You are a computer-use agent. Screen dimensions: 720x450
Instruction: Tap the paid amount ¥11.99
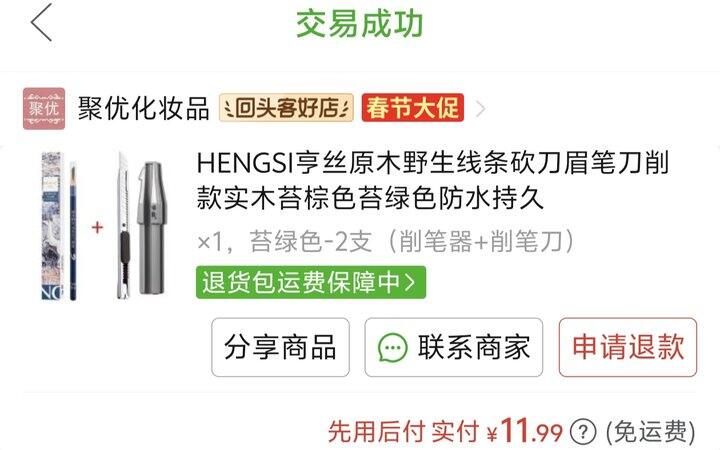tap(524, 431)
